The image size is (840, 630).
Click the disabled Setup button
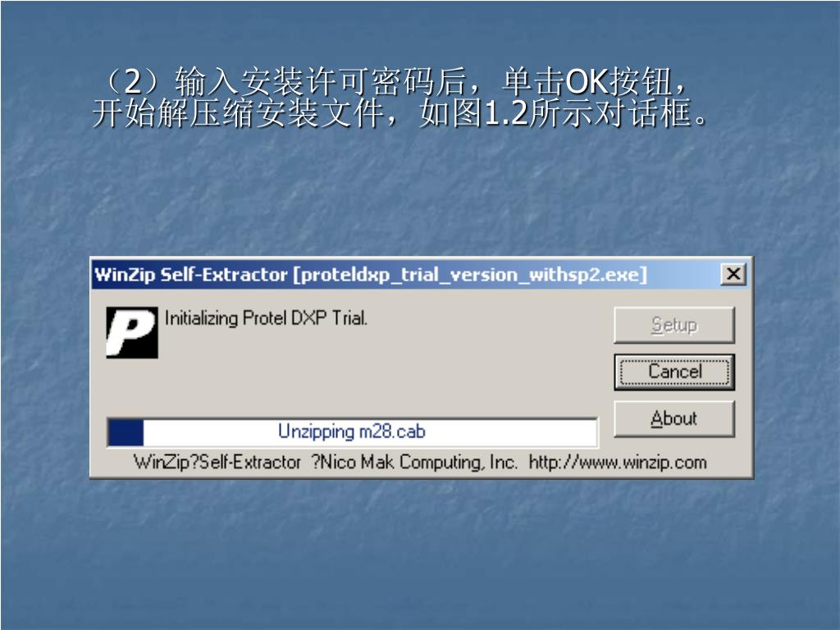[x=674, y=325]
